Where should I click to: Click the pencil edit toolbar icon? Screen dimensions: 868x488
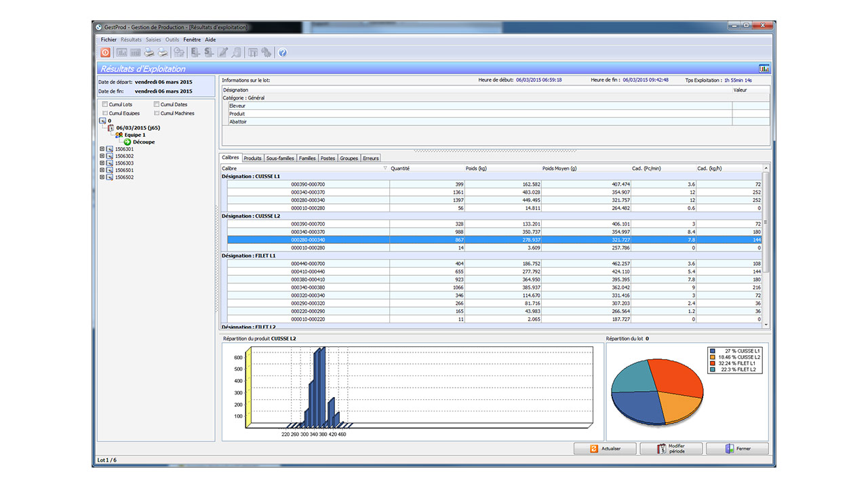click(x=222, y=52)
